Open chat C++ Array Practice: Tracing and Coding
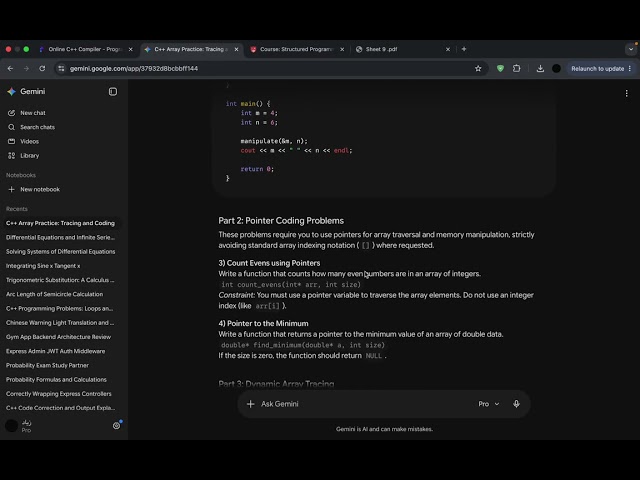This screenshot has width=640, height=480. pos(60,223)
